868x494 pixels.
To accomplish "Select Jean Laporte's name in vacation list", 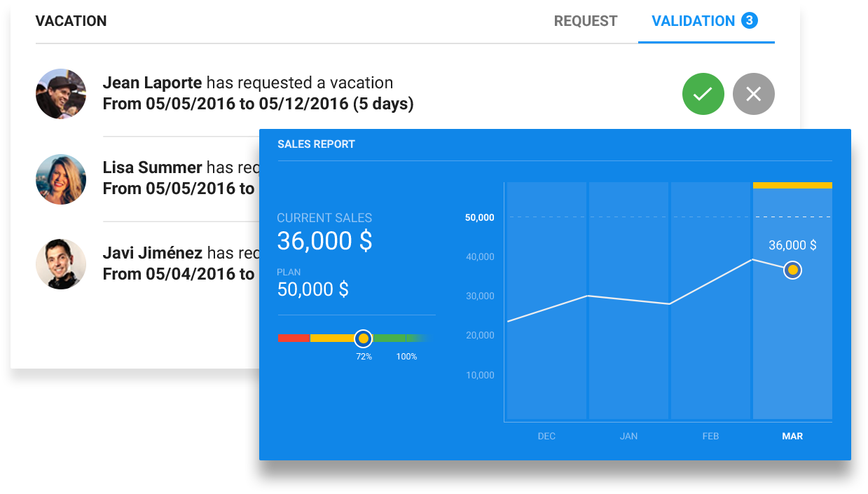I will point(152,83).
